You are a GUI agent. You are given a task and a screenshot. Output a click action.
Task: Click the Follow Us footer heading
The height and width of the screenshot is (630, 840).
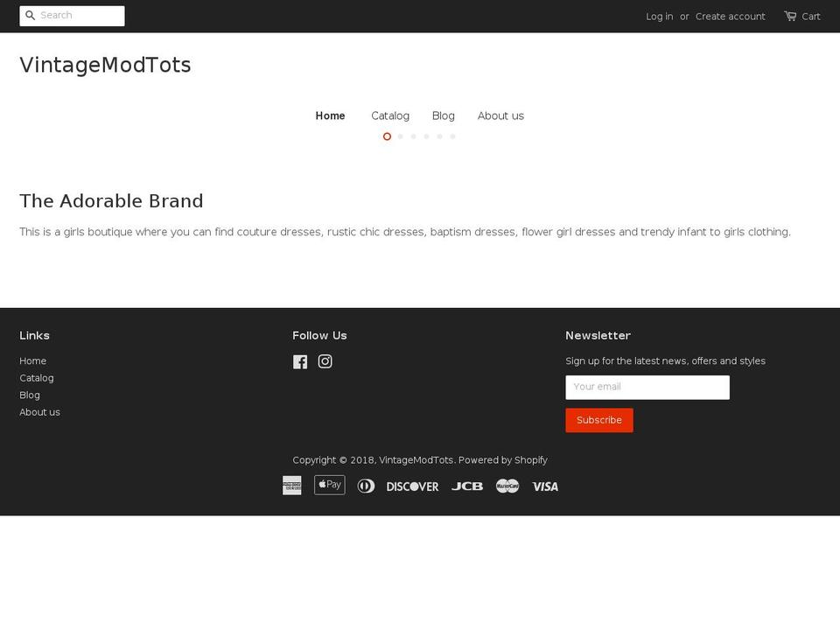coord(319,335)
